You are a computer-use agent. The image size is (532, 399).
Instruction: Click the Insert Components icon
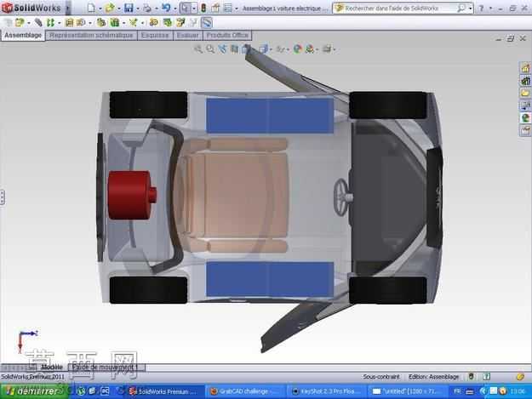click(x=20, y=23)
